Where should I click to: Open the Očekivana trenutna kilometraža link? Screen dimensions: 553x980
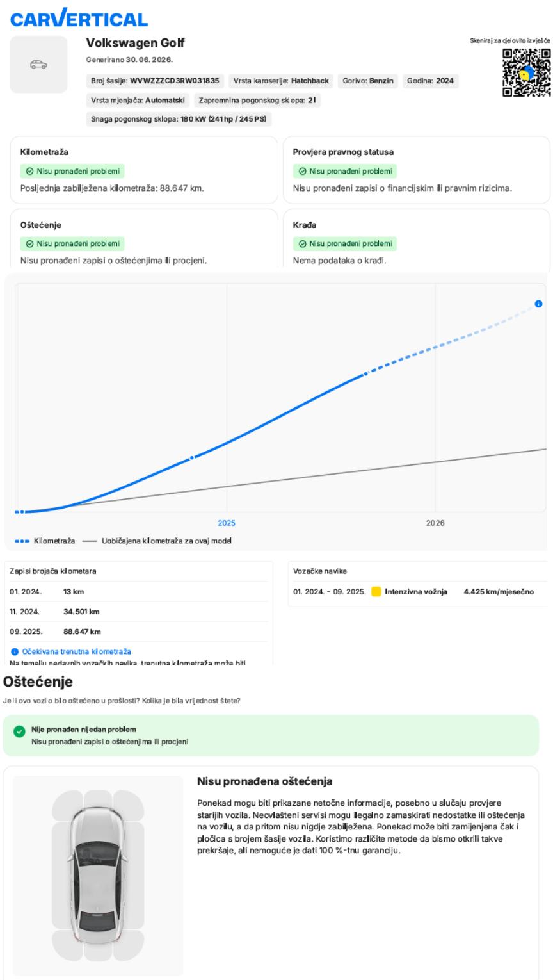76,651
